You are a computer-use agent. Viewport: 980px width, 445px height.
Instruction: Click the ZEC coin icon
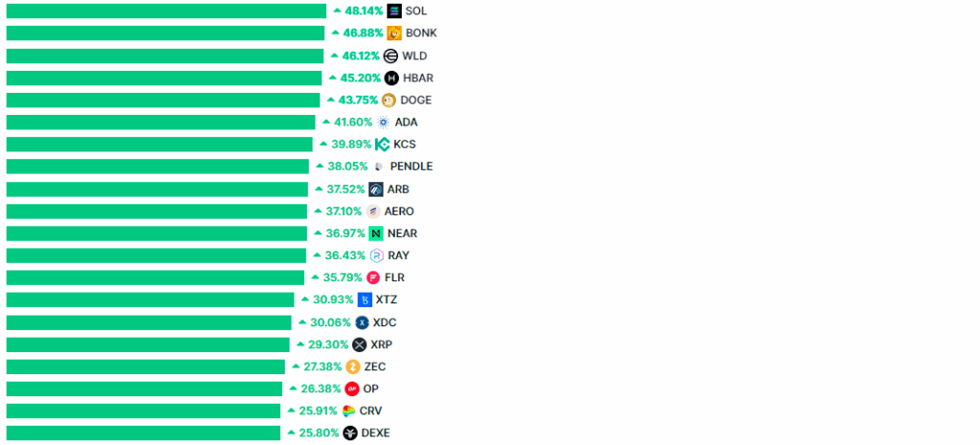pos(353,367)
